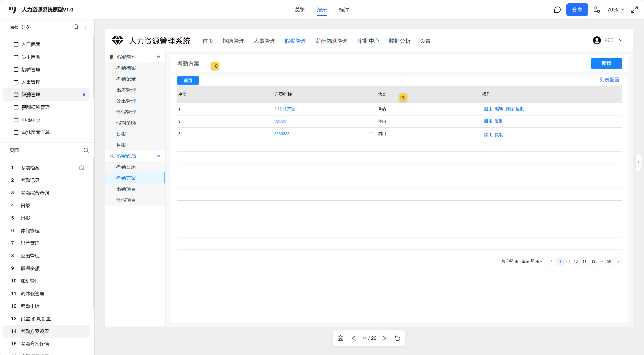Open the 70% zoom level dropdown
The height and width of the screenshot is (355, 644).
[615, 10]
